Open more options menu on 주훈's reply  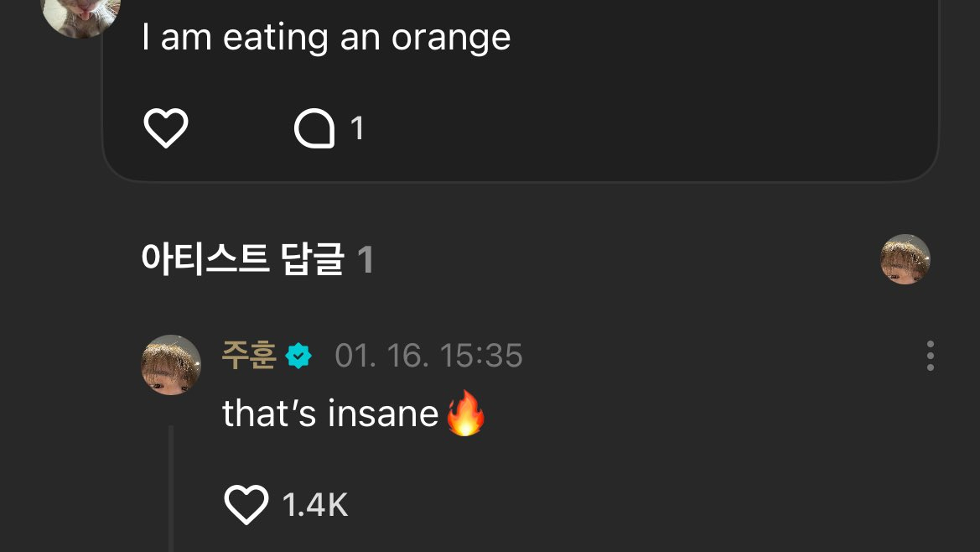pyautogui.click(x=930, y=357)
